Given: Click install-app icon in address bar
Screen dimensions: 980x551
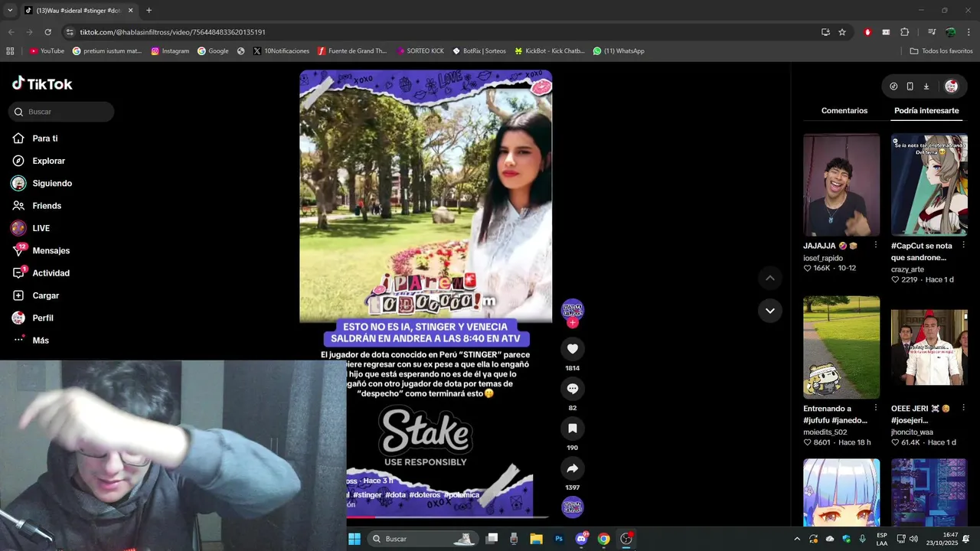Looking at the screenshot, I should point(825,32).
